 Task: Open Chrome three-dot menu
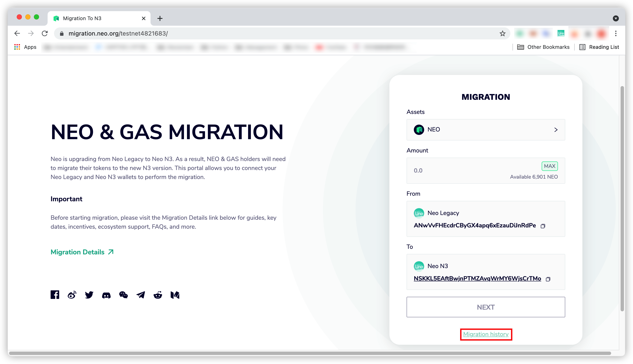[616, 33]
